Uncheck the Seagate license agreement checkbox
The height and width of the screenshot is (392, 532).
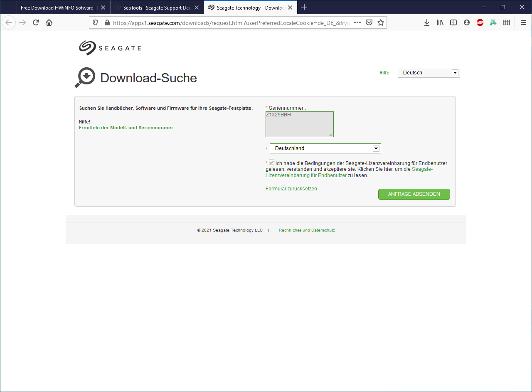[272, 163]
